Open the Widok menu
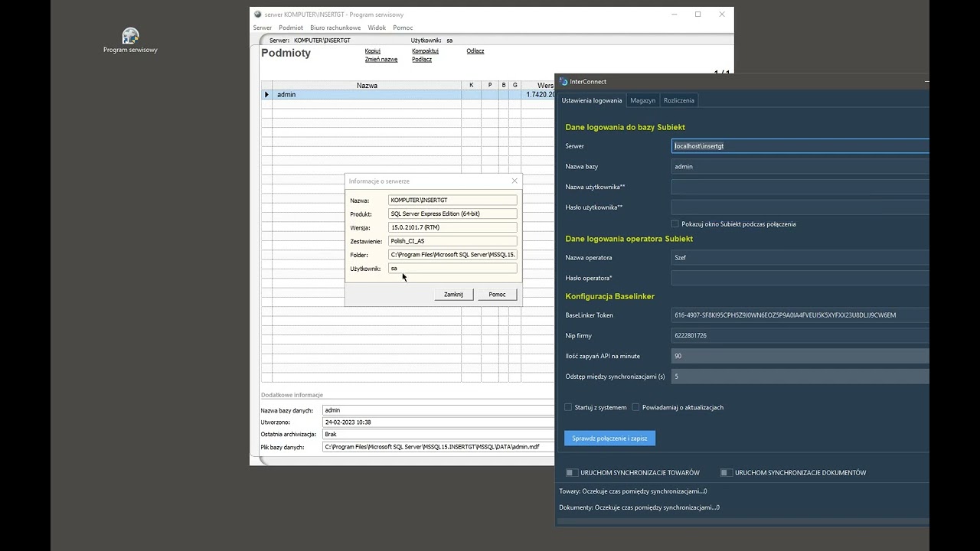980x551 pixels. [x=377, y=28]
